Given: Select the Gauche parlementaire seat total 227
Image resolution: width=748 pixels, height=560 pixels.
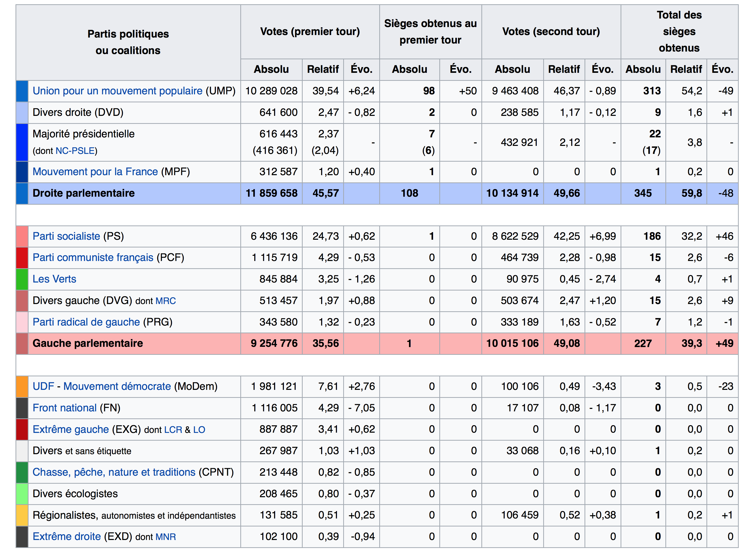Looking at the screenshot, I should tap(643, 343).
